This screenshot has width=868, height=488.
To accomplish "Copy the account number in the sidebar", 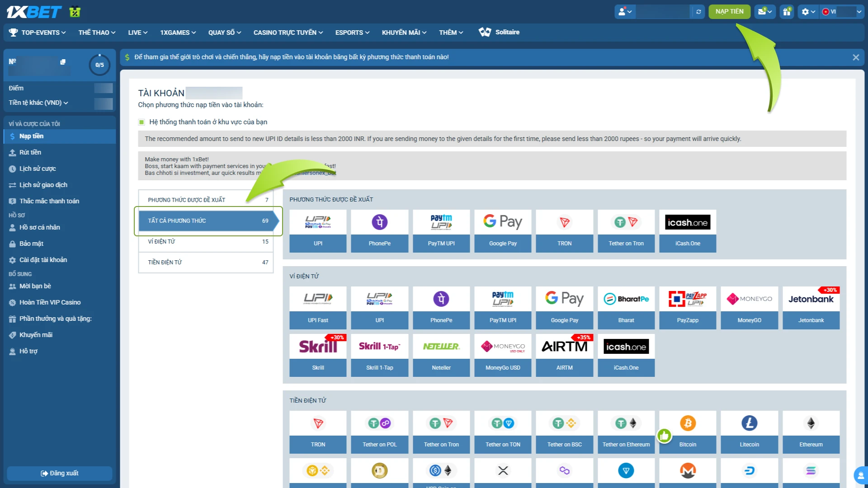I will coord(63,62).
